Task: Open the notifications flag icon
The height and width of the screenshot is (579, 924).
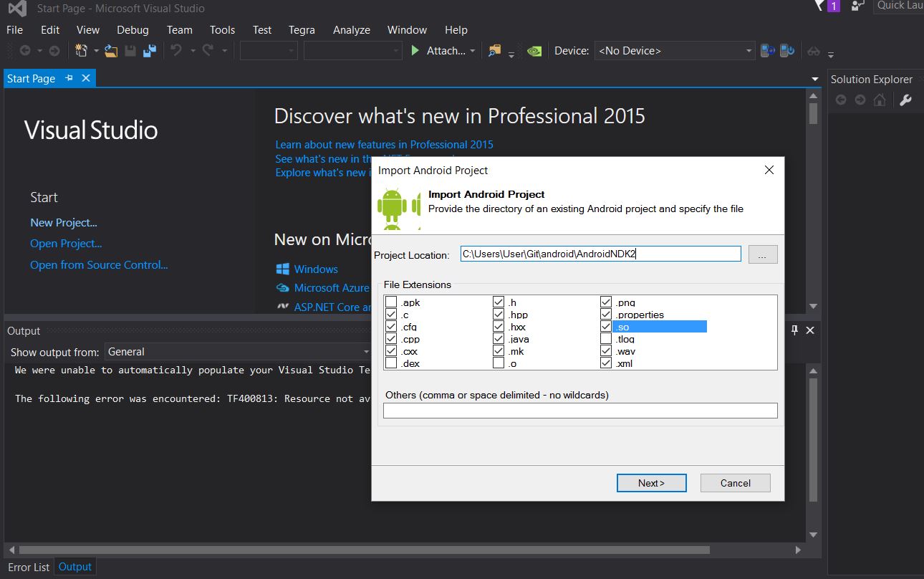Action: tap(819, 6)
